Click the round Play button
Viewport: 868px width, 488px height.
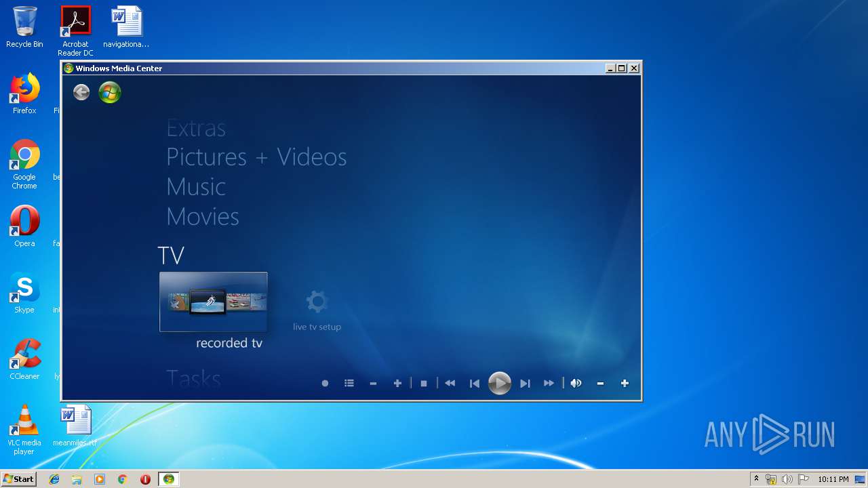point(500,384)
